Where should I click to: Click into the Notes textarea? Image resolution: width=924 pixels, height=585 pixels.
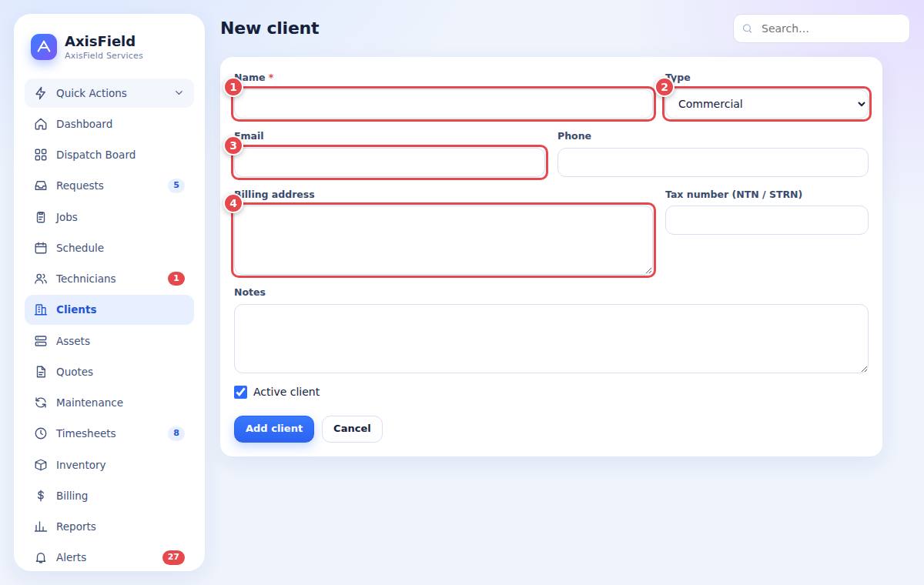pos(551,339)
